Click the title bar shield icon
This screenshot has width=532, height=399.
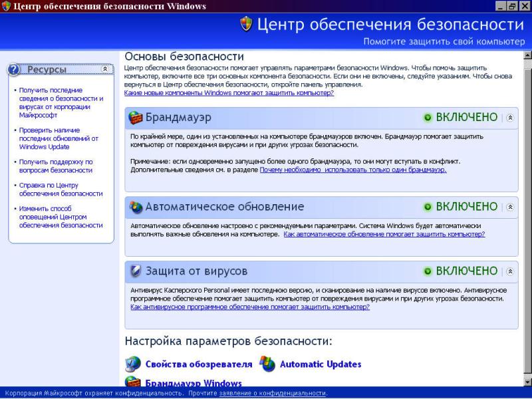click(x=6, y=6)
